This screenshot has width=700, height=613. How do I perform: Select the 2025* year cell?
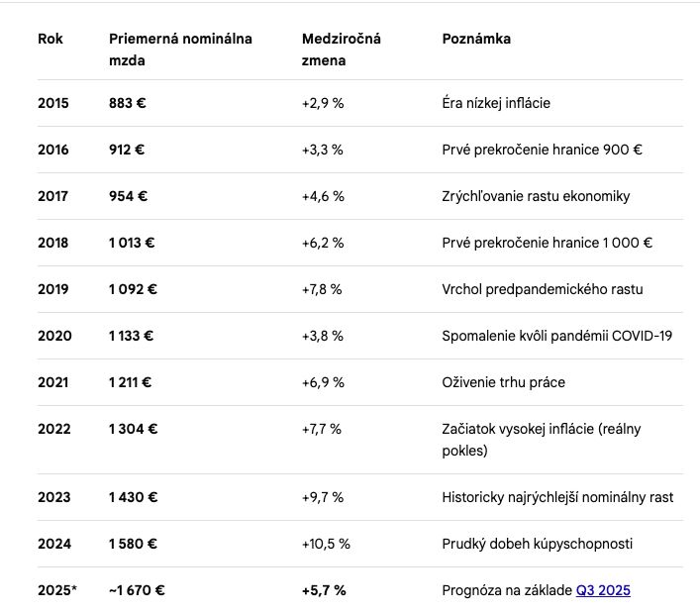coord(57,590)
